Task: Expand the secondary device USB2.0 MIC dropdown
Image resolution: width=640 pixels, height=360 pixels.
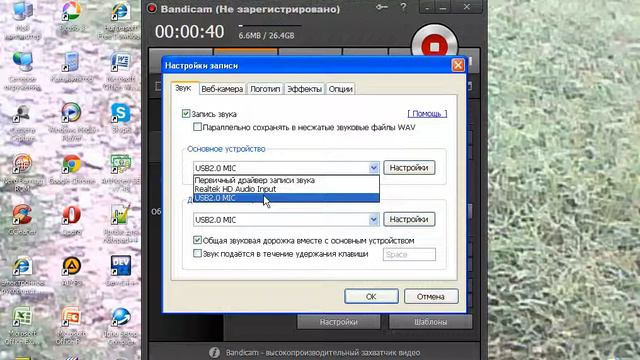Action: 373,220
